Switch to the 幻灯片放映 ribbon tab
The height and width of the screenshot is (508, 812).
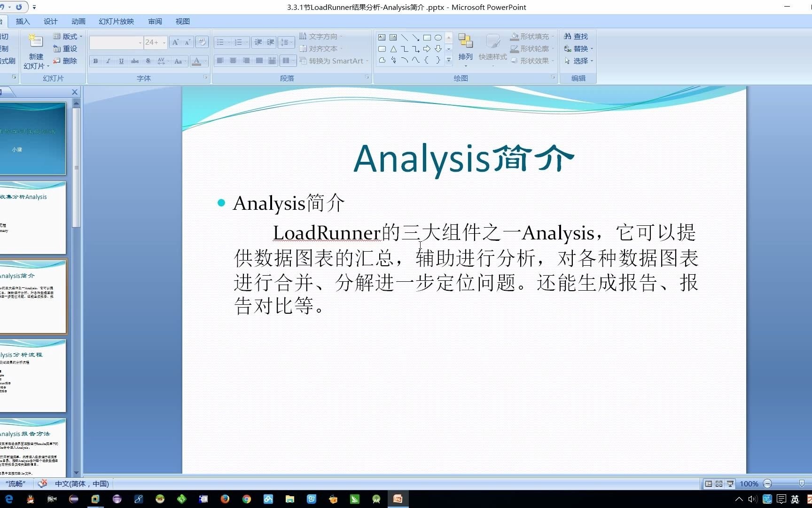coord(116,21)
